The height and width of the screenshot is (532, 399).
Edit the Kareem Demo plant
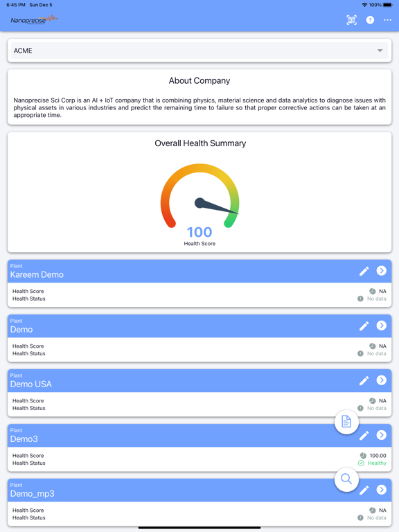(364, 271)
